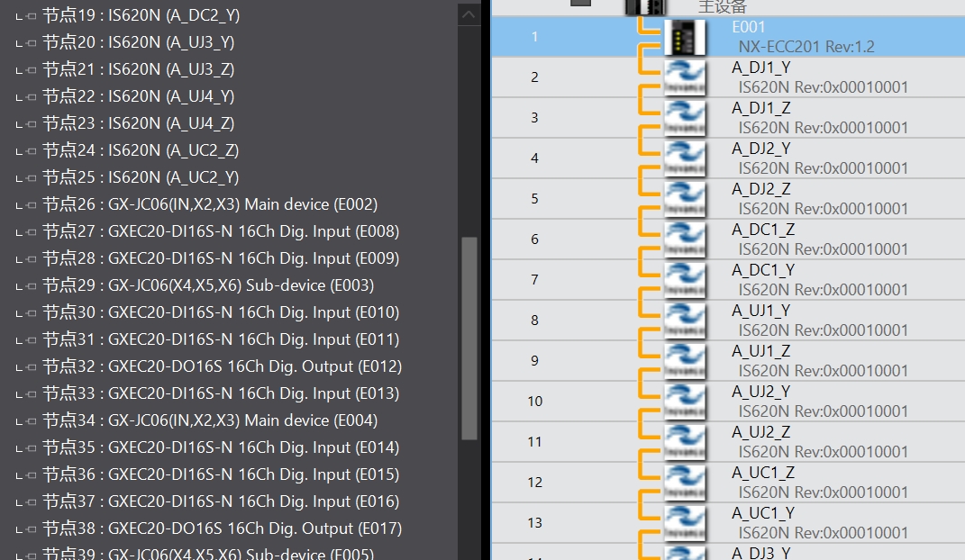Click node address number 11 cell
965x560 pixels.
[x=535, y=443]
